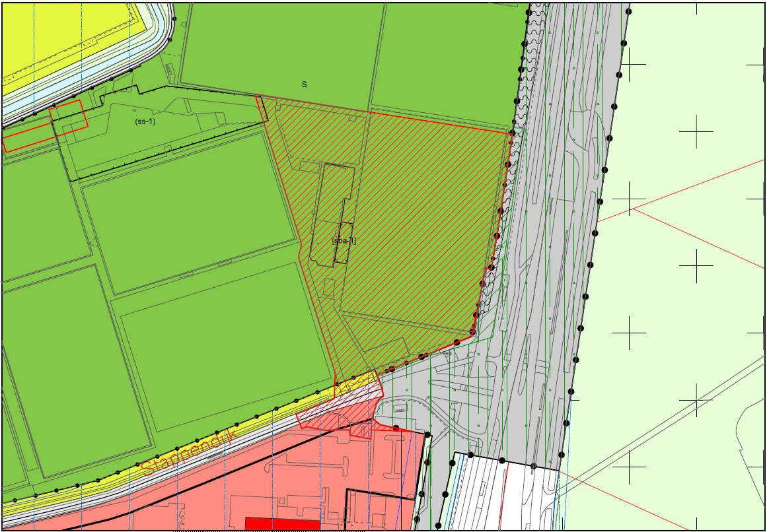Click the small red-outlined rectangle near (ss-1)

[x=69, y=115]
